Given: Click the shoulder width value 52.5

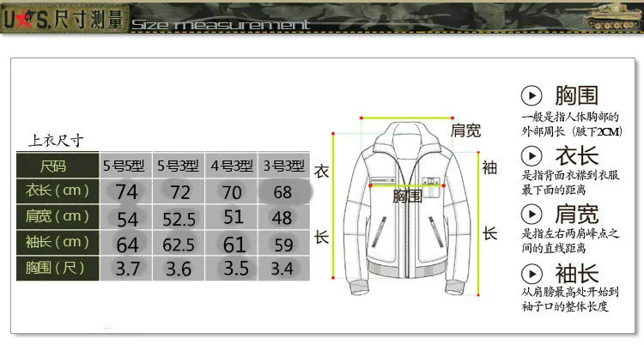Looking at the screenshot, I should (179, 220).
